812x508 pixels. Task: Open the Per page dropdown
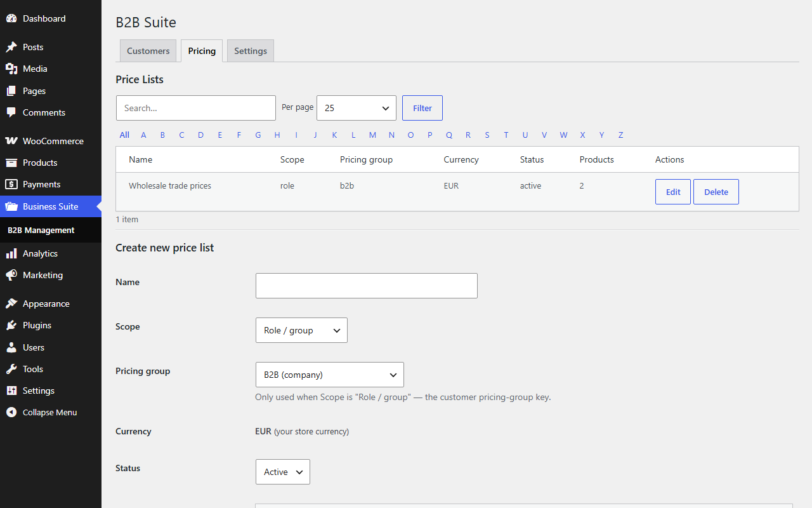click(x=357, y=108)
